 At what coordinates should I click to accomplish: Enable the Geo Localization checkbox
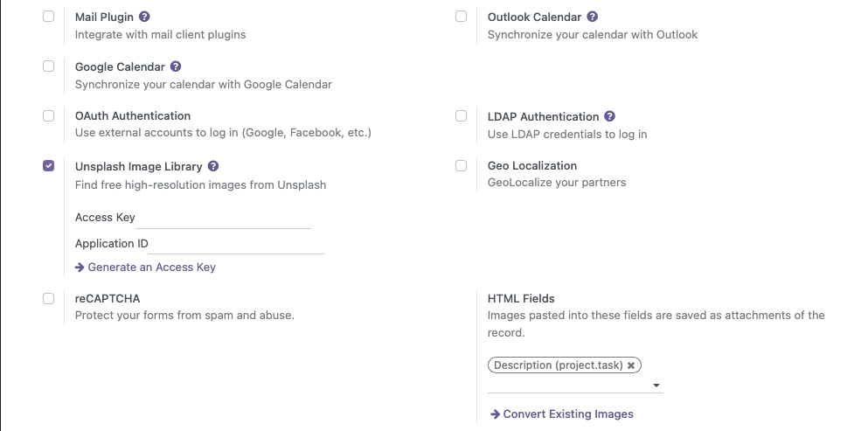[462, 165]
